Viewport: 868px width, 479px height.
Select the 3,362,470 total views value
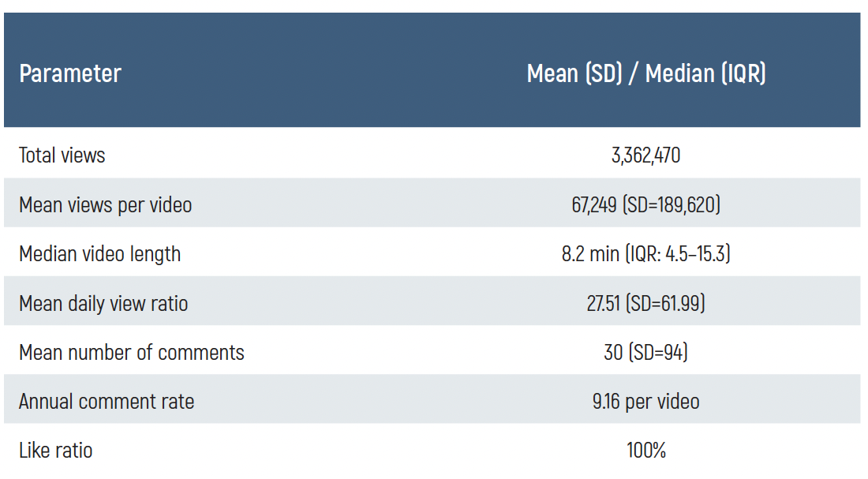(645, 155)
